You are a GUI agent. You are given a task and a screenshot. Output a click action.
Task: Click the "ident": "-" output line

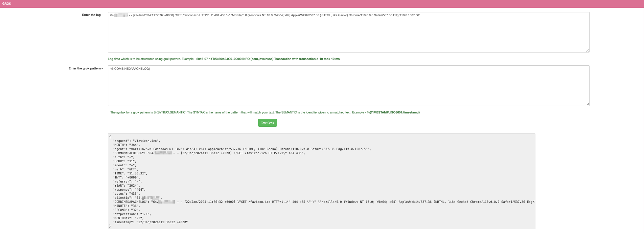pyautogui.click(x=124, y=165)
